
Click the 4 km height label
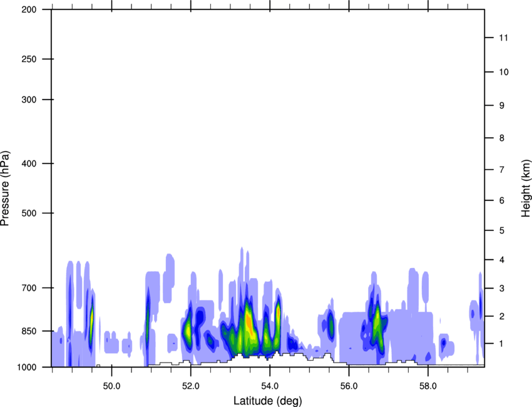[x=502, y=260]
